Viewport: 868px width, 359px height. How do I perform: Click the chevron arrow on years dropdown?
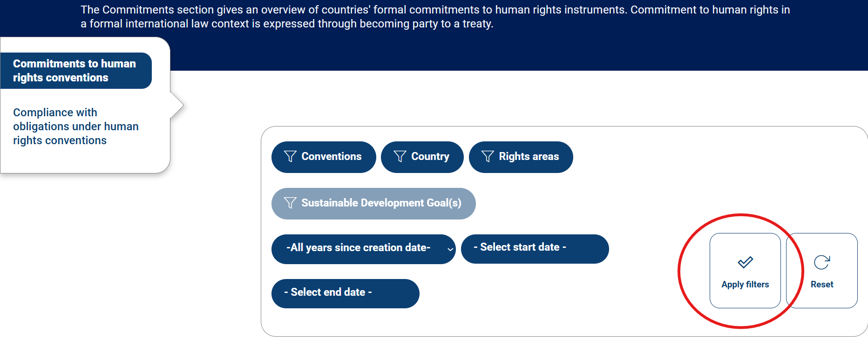click(x=450, y=249)
